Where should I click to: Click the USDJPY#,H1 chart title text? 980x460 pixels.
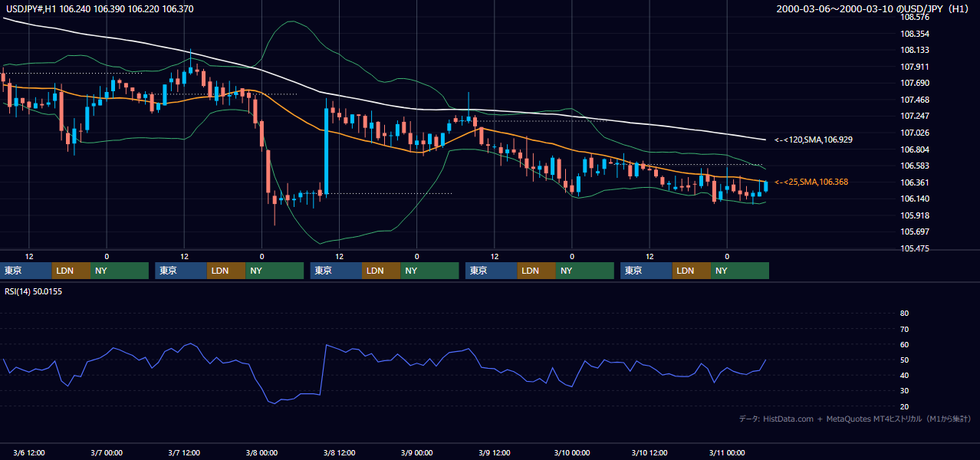coord(99,8)
